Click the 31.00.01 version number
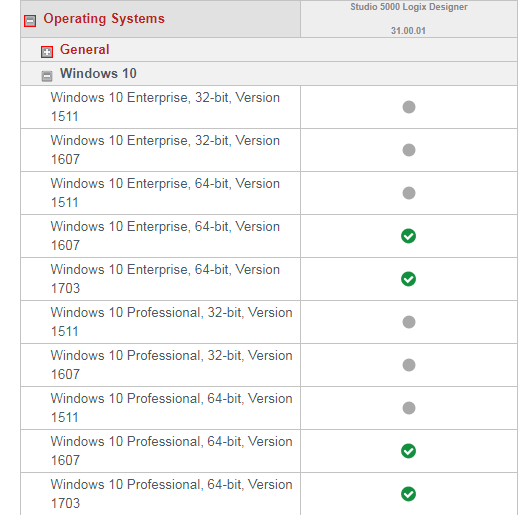Screen dimensions: 529x515 coord(408,31)
